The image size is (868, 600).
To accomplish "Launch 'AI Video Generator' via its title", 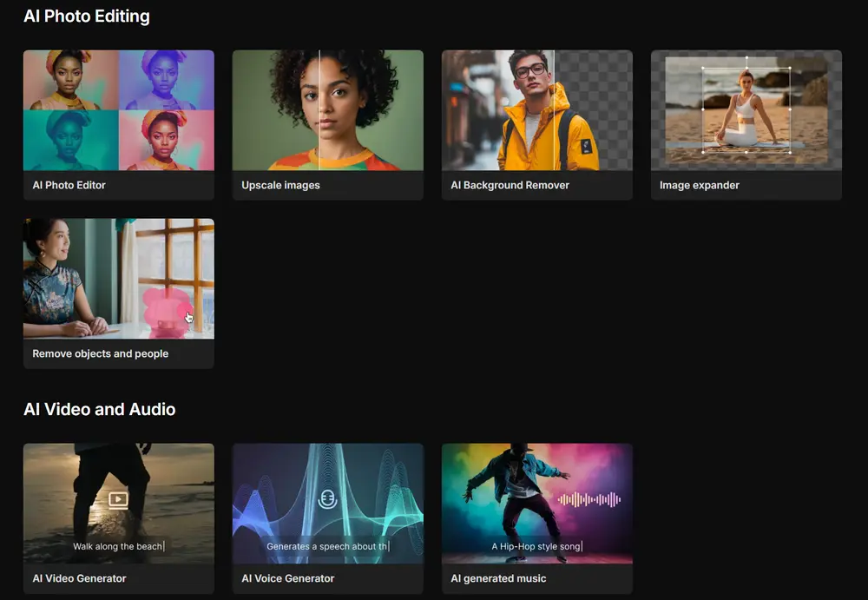I will (79, 578).
